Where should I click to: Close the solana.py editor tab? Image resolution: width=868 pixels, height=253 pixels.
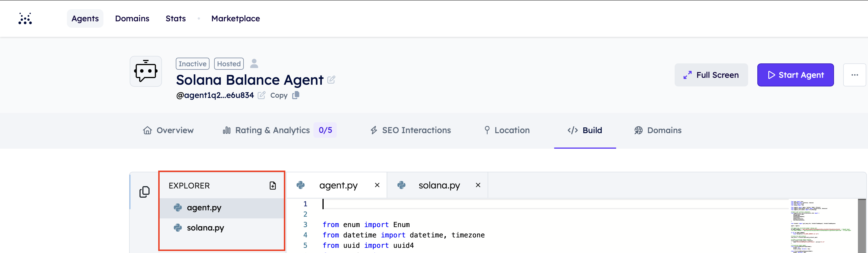coord(478,185)
